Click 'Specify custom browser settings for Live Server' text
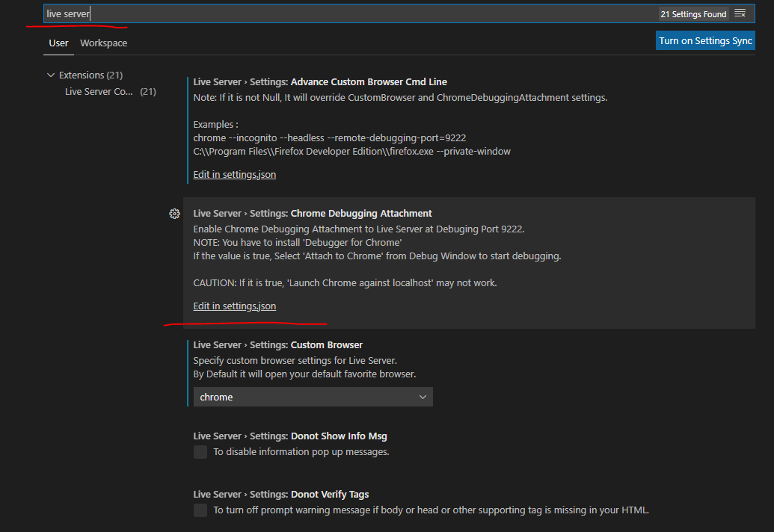 295,360
